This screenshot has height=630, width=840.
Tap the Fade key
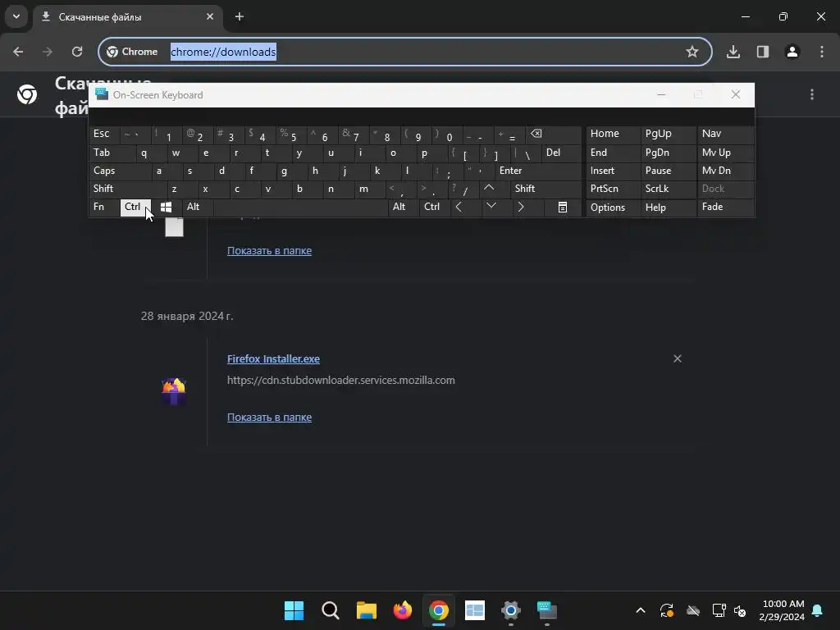tap(725, 208)
